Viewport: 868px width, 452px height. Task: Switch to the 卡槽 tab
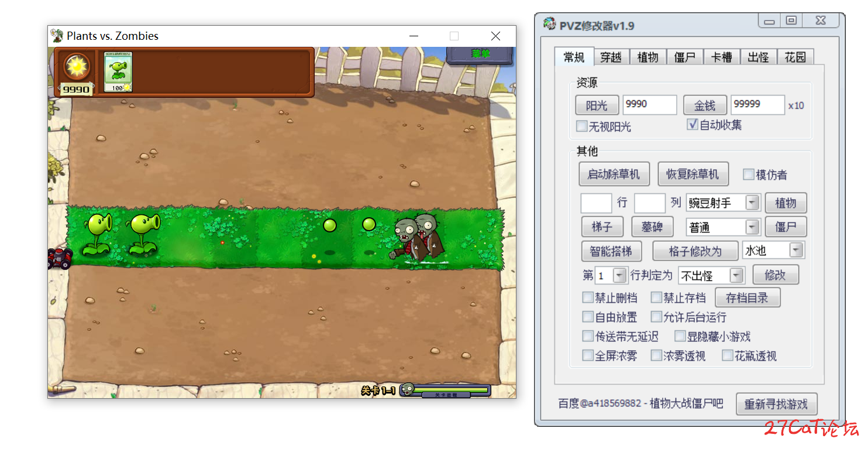coord(722,57)
